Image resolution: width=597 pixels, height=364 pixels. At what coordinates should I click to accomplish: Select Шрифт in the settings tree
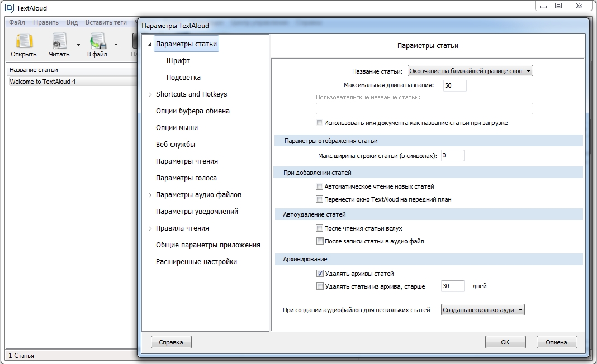pyautogui.click(x=178, y=61)
